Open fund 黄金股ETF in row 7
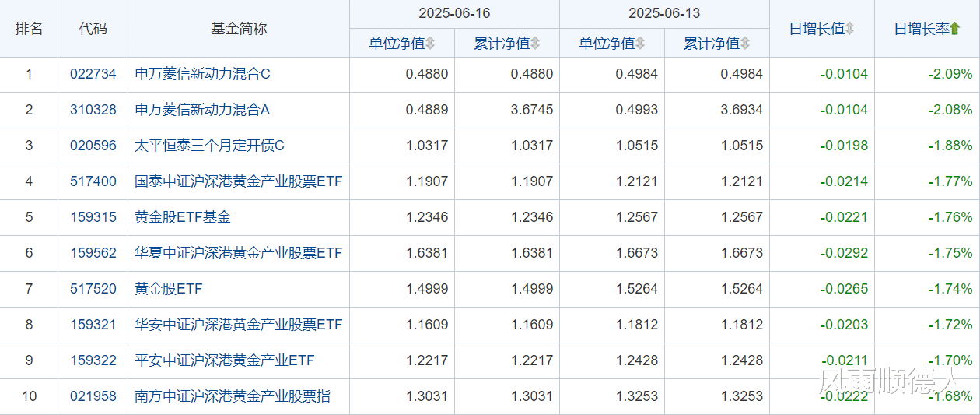The height and width of the screenshot is (415, 980). (169, 290)
